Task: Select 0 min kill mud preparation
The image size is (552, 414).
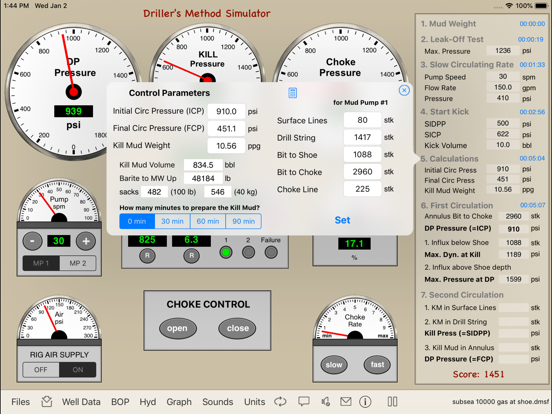Action: point(137,221)
